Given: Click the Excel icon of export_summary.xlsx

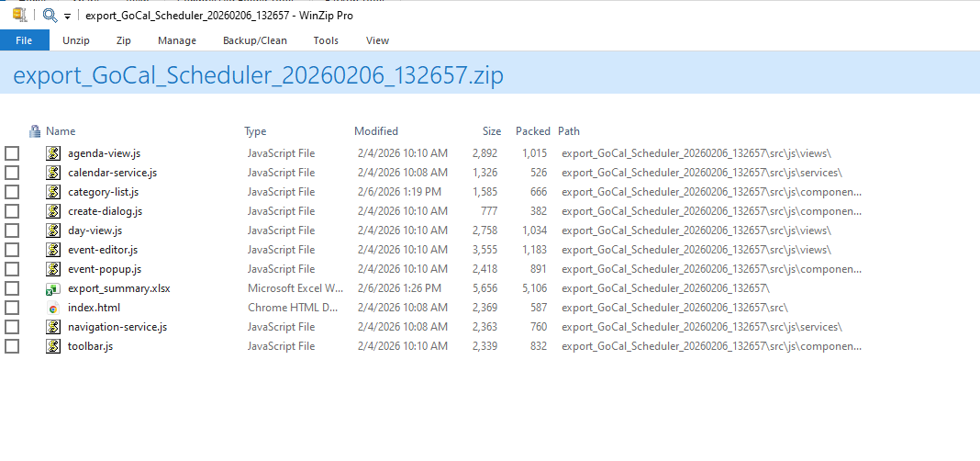Looking at the screenshot, I should [53, 289].
